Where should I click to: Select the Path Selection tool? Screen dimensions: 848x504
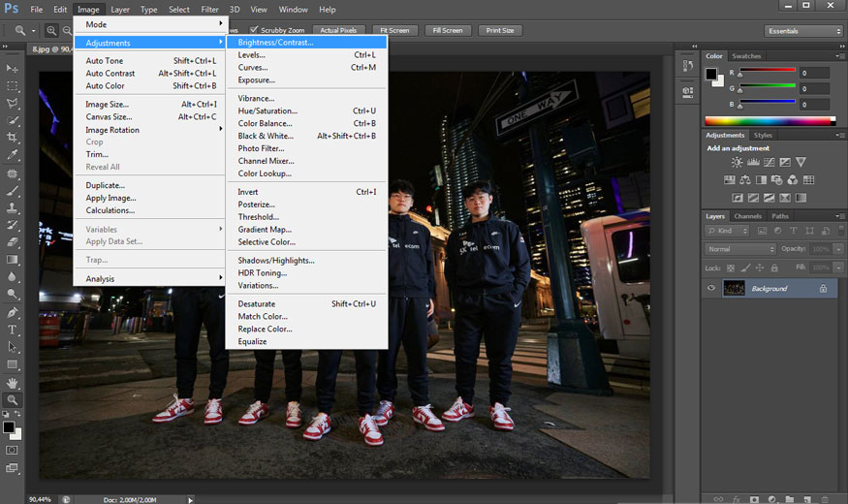click(12, 347)
